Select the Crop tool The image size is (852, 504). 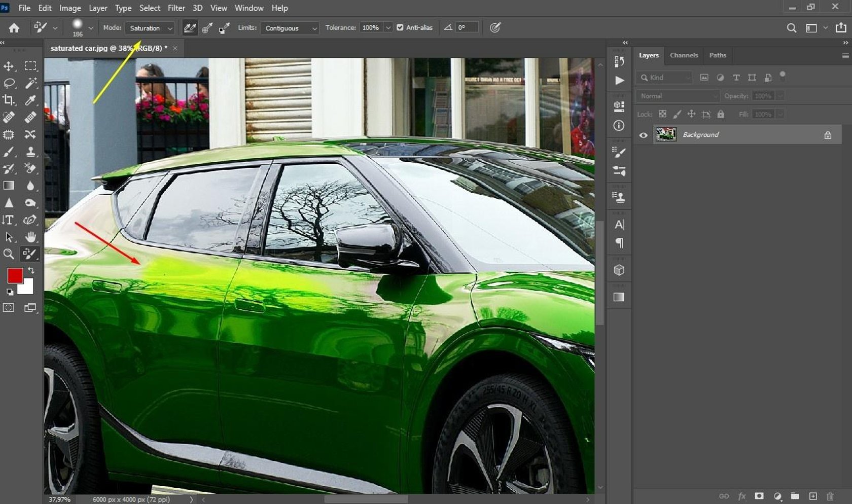(9, 100)
